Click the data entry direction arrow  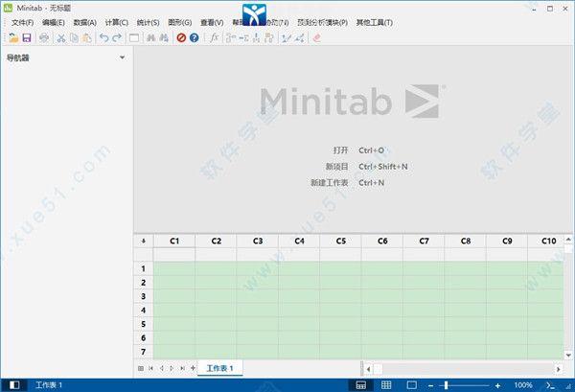coord(144,241)
